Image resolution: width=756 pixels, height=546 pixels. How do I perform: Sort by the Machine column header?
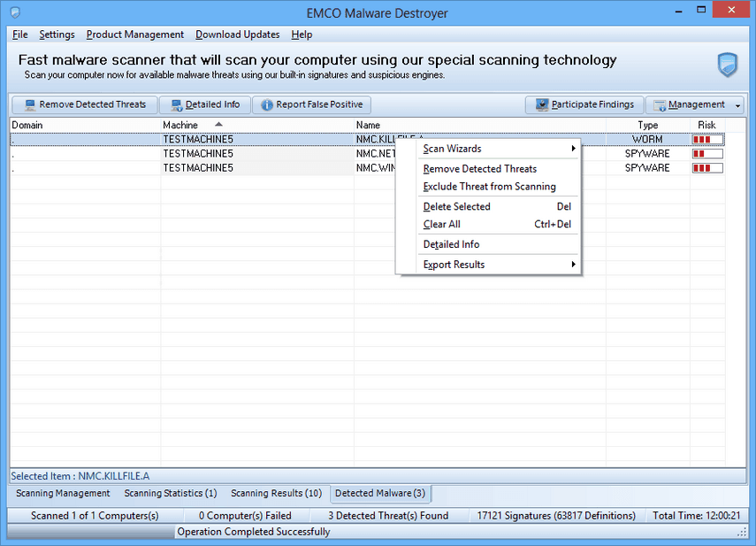click(x=257, y=125)
